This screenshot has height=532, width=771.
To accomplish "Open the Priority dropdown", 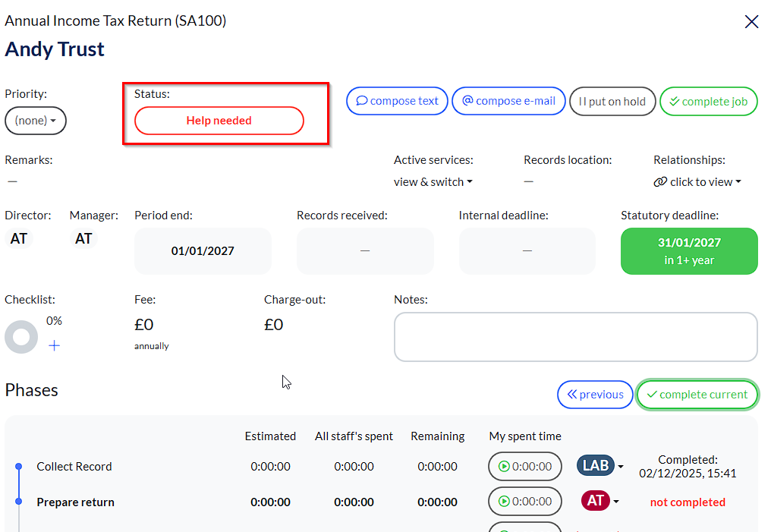I will tap(36, 121).
